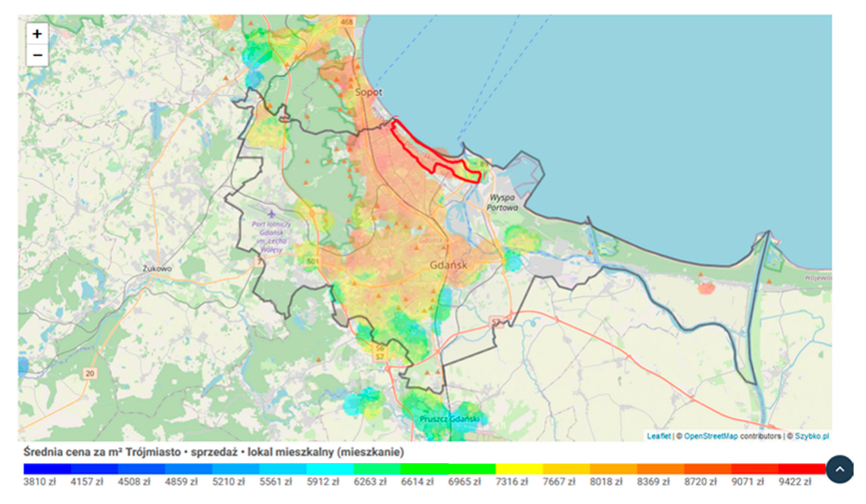Zoom out with the minus button
This screenshot has width=866, height=504.
pos(37,55)
